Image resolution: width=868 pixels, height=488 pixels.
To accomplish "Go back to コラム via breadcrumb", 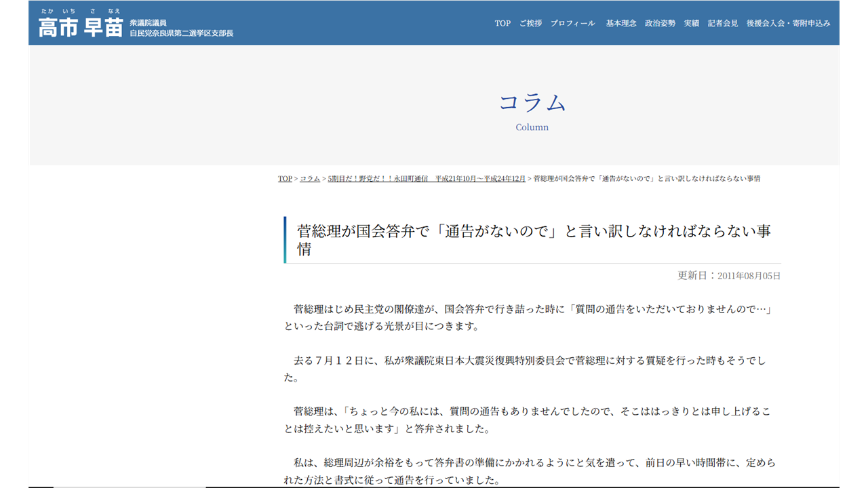I will 310,179.
